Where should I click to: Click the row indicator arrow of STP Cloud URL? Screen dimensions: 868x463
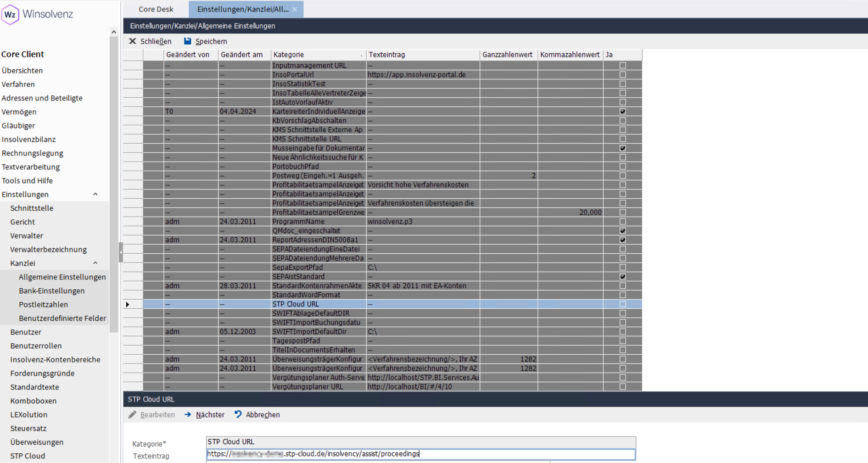128,304
